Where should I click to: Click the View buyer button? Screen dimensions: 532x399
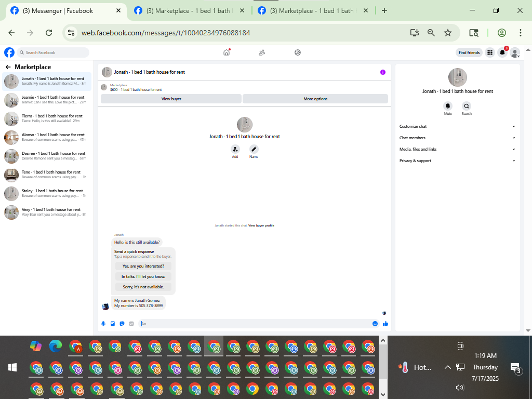[171, 99]
